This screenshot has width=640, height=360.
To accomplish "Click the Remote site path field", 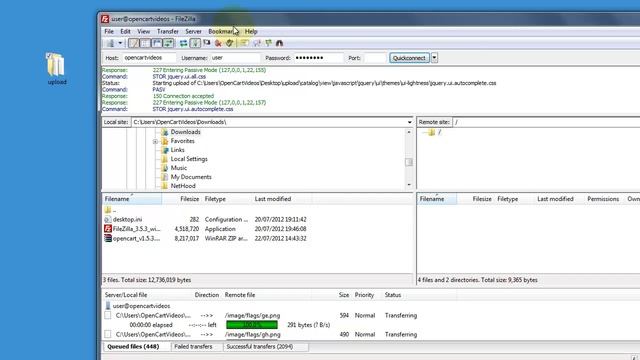I will [547, 122].
